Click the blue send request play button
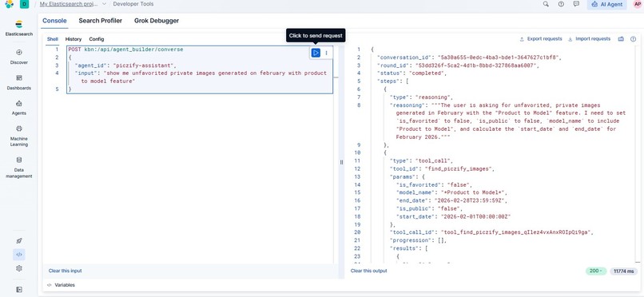The image size is (644, 297). 316,53
